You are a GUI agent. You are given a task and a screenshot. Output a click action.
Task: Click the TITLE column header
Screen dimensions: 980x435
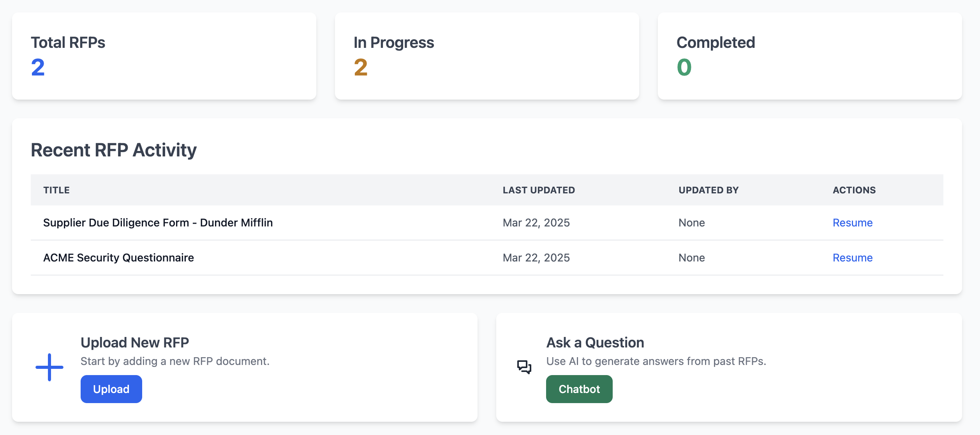[56, 190]
